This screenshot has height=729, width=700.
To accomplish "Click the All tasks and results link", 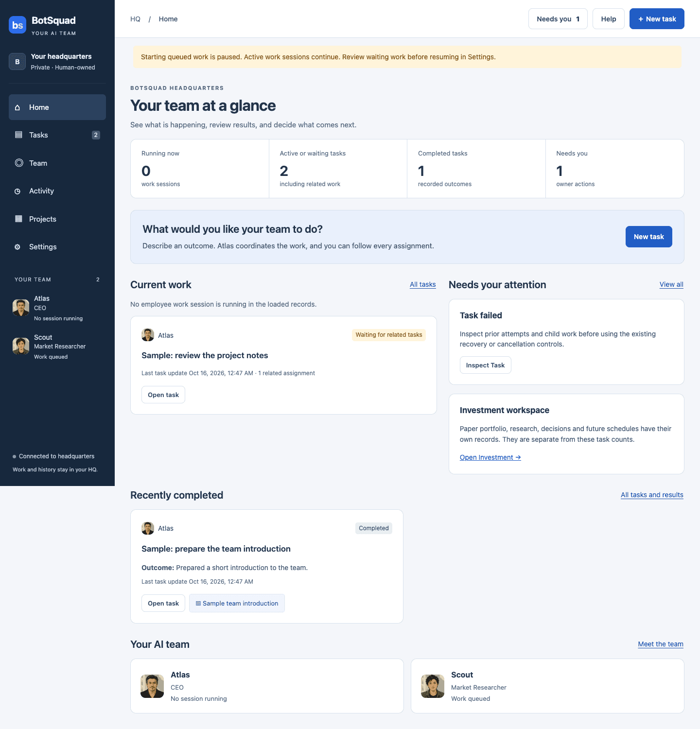I will [652, 495].
